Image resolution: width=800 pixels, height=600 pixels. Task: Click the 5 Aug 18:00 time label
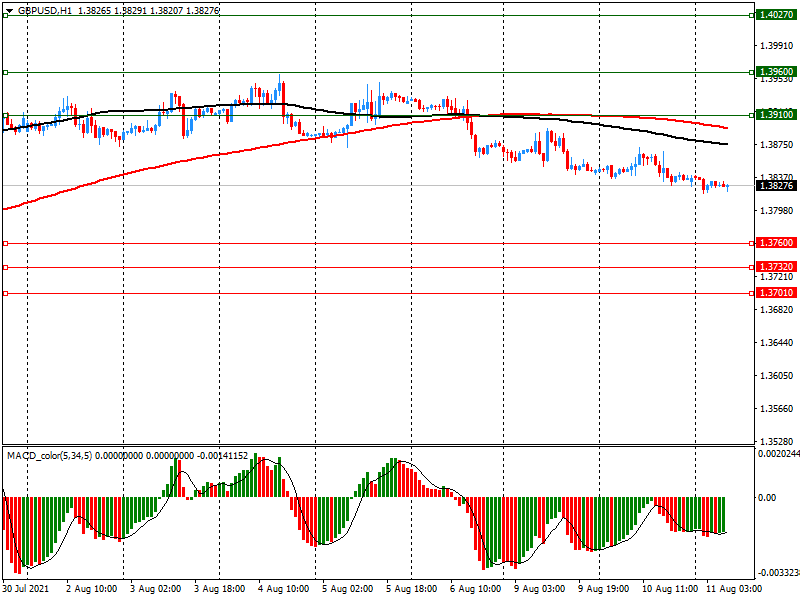pos(412,588)
